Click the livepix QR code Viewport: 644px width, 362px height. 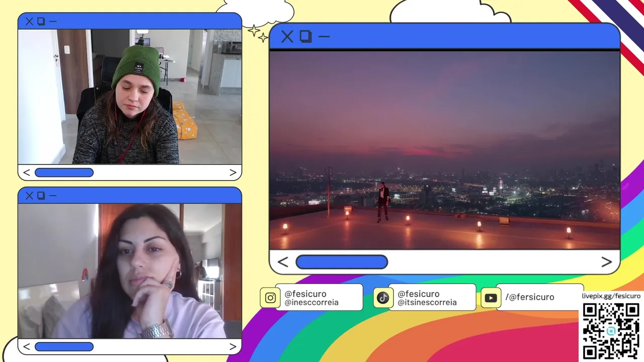tap(611, 331)
